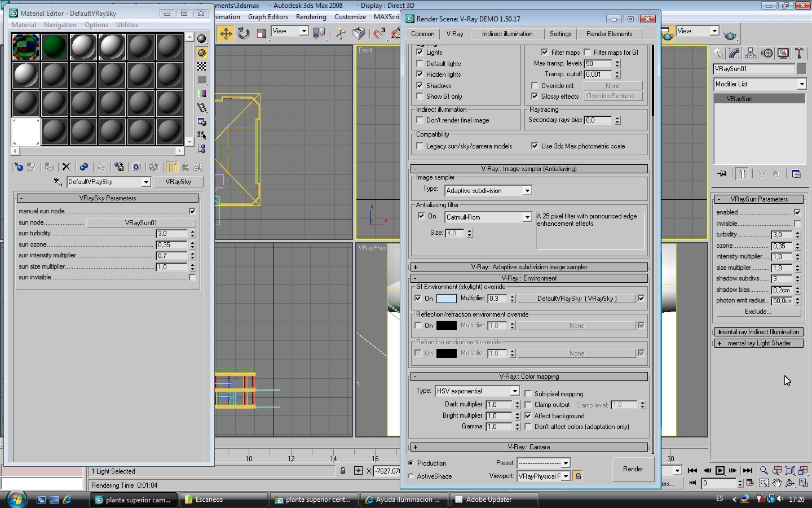This screenshot has height=508, width=812.
Task: Click the Get Material icon in Material Editor
Action: [18, 167]
